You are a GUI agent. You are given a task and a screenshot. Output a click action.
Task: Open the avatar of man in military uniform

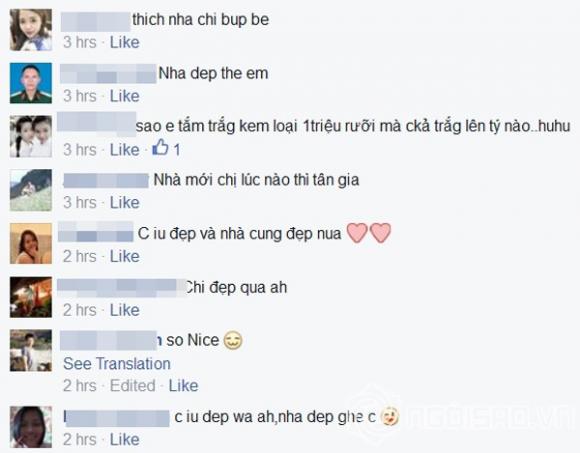point(31,83)
